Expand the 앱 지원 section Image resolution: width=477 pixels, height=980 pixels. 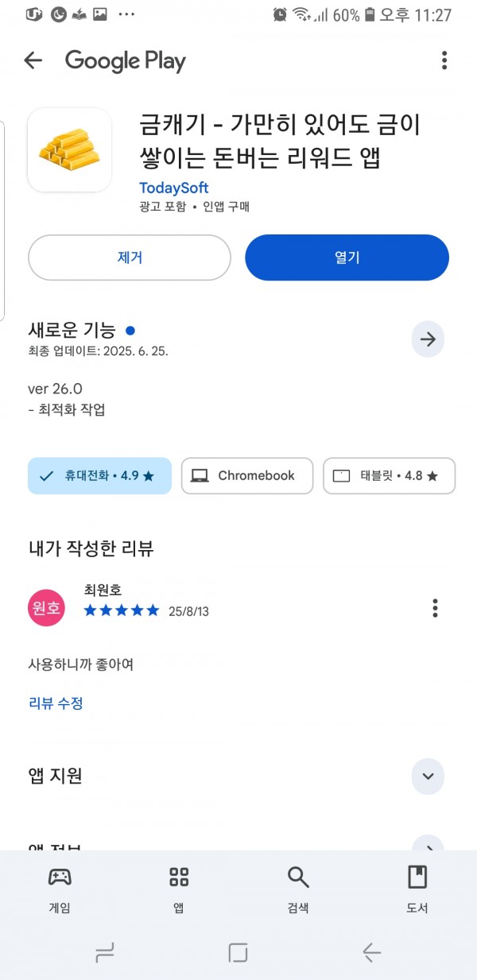pos(428,777)
